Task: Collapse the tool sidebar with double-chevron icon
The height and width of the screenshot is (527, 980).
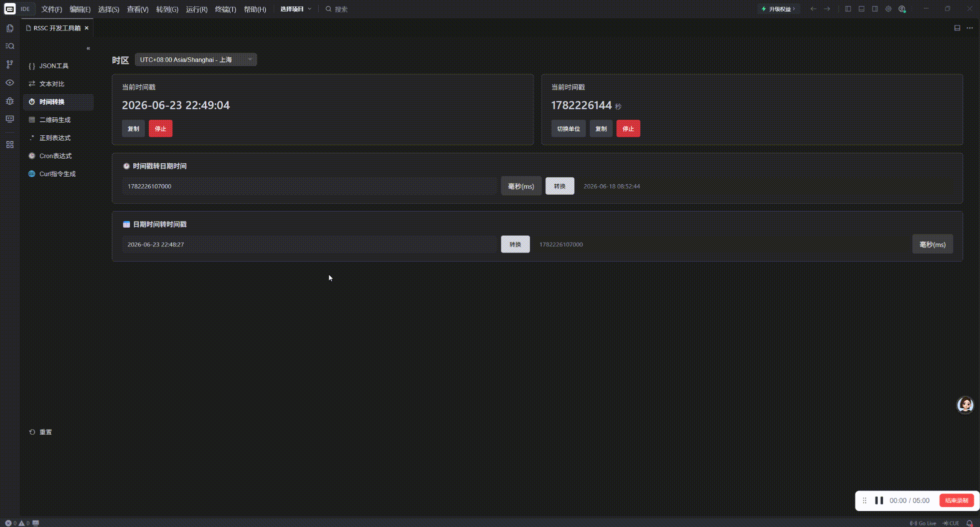Action: pos(88,48)
